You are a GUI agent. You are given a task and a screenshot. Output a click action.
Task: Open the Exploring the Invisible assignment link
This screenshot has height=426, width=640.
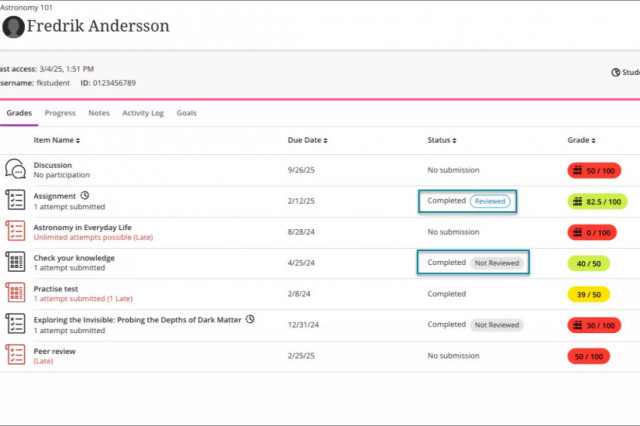(137, 320)
